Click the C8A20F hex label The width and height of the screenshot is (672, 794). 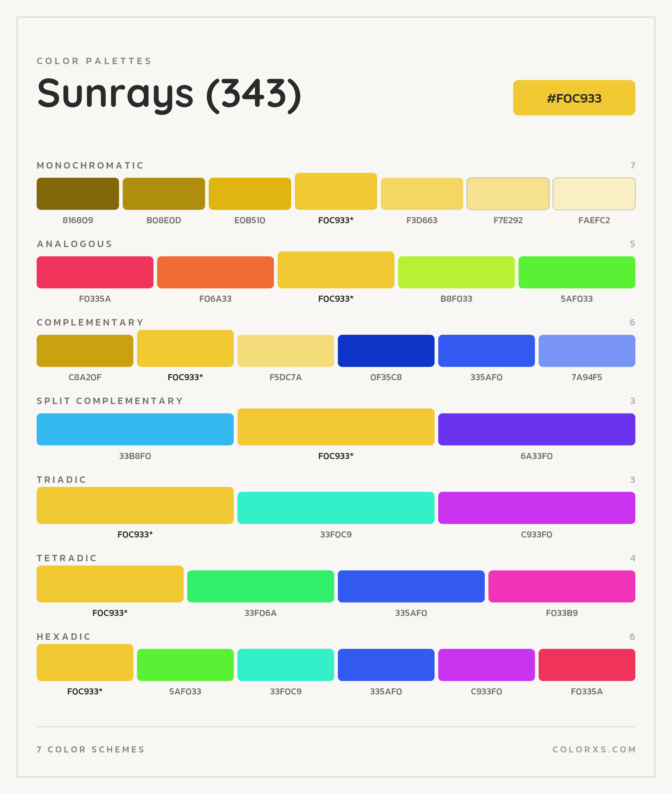(85, 377)
